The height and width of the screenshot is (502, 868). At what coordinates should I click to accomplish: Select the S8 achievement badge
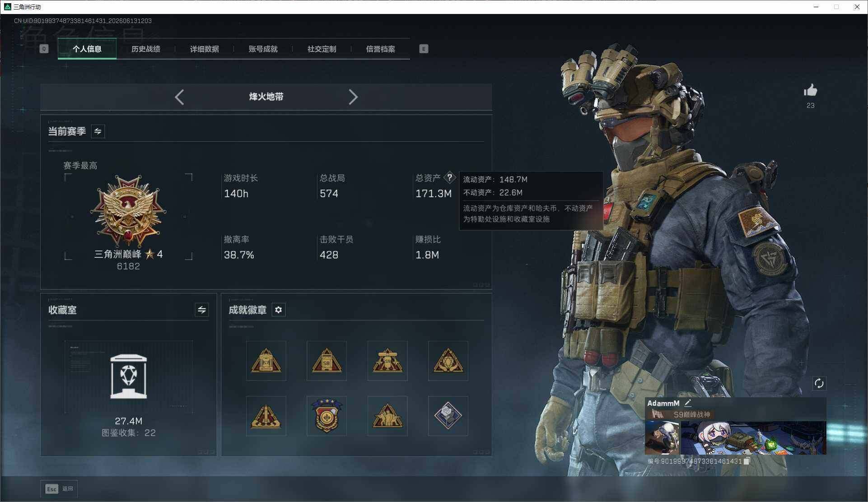point(327,361)
